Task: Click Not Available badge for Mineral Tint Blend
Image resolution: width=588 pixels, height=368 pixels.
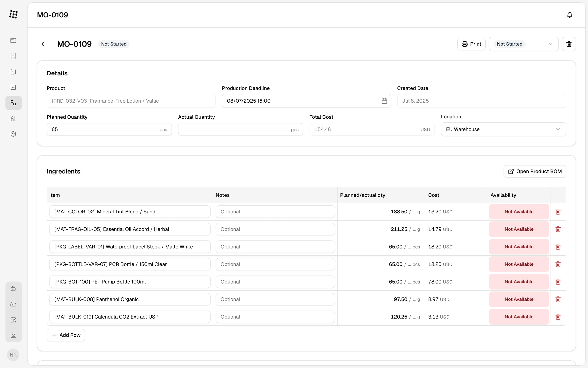Action: point(519,212)
